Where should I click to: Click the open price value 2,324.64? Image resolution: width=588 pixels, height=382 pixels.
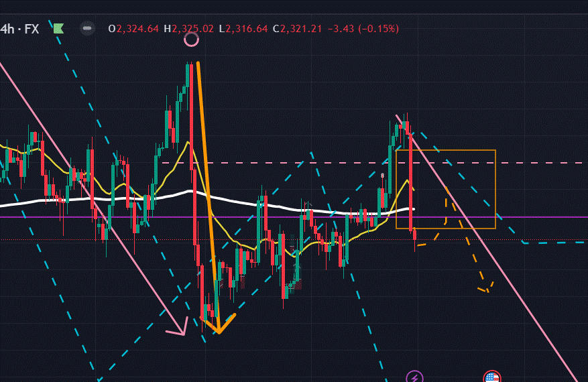(x=137, y=28)
